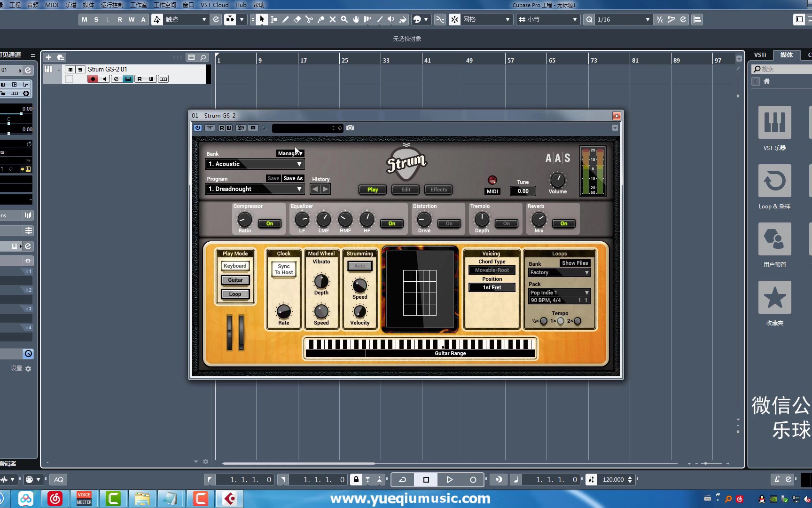This screenshot has height=508, width=812.
Task: Open the Loops Bank Factory dropdown
Action: pyautogui.click(x=559, y=273)
